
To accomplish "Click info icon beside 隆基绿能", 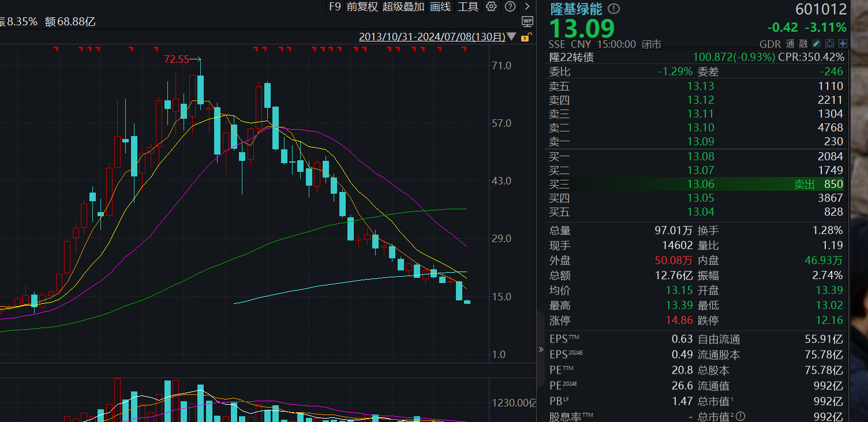I will pyautogui.click(x=613, y=9).
